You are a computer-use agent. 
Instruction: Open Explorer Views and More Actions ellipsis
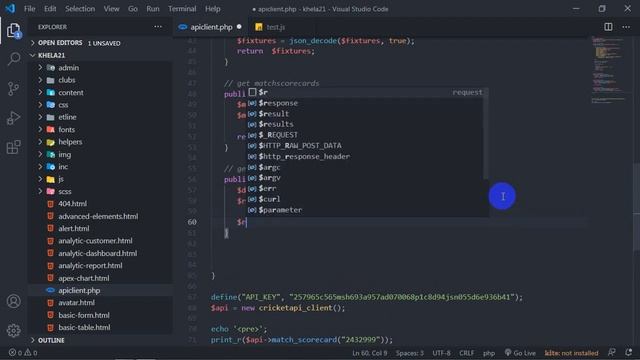158,27
